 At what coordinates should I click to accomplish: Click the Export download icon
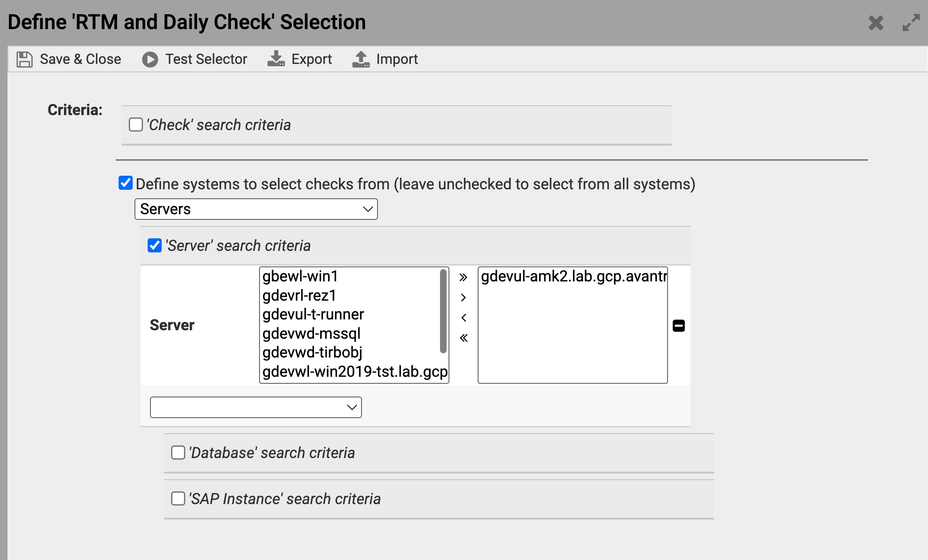pos(276,59)
